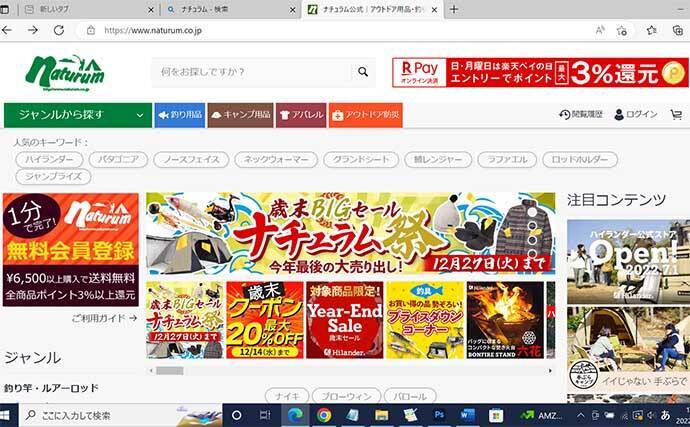Click the 鯖レンジャー keyword pill

click(x=438, y=159)
